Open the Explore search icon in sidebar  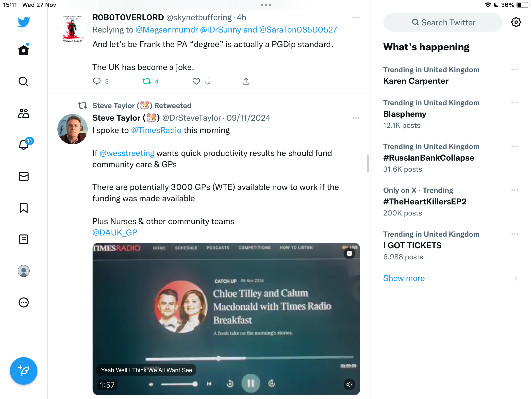[x=24, y=82]
